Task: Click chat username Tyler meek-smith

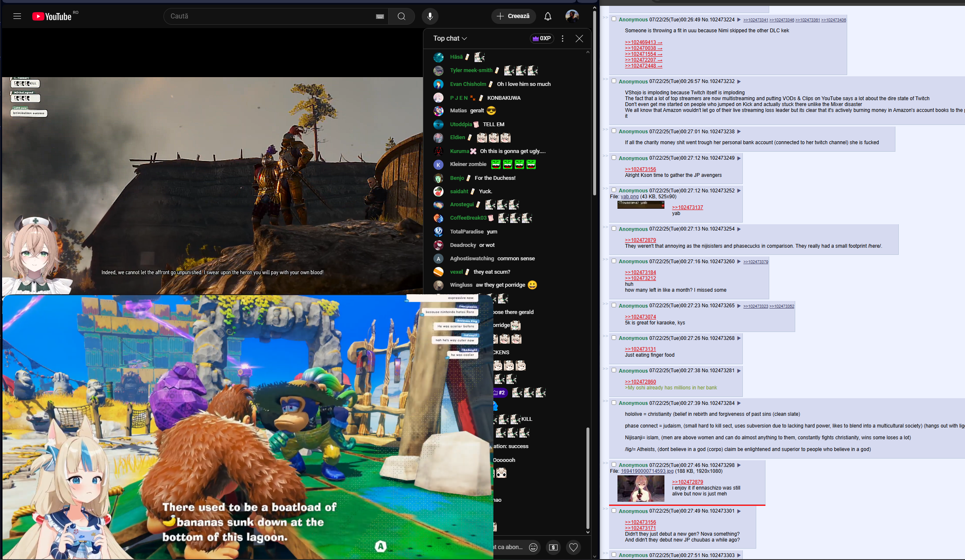Action: coord(471,70)
